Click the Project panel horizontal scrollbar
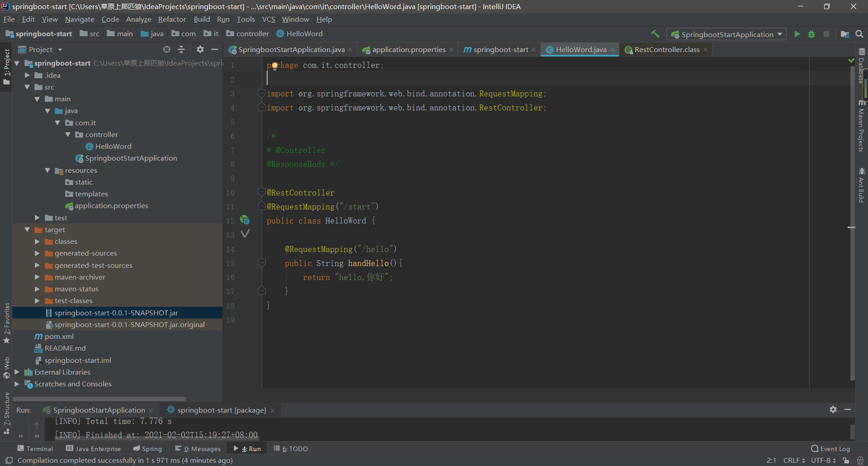 pos(99,399)
